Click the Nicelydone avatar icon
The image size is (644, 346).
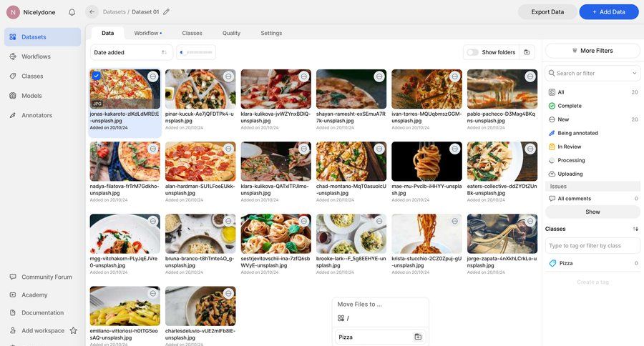tap(13, 12)
